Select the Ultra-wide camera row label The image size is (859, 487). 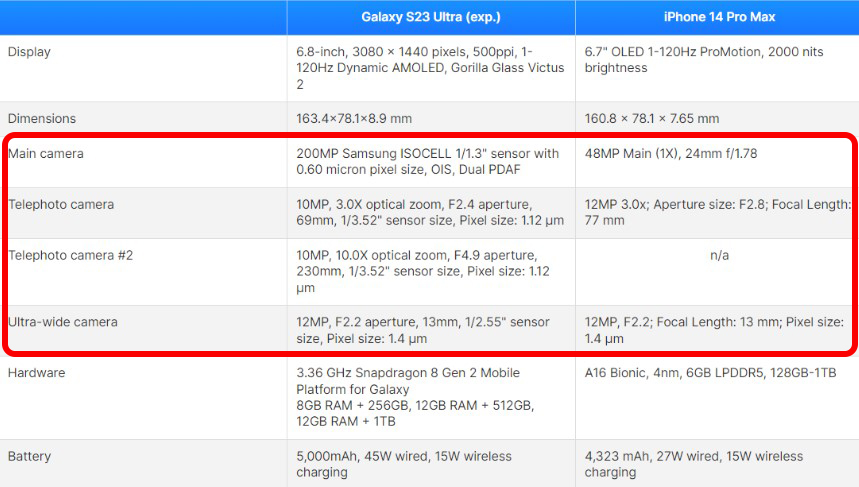pos(63,322)
